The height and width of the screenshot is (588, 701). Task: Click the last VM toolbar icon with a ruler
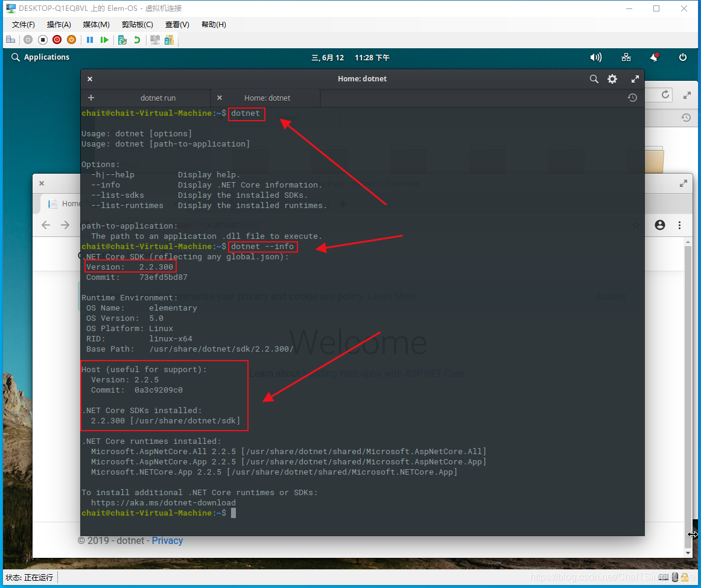(169, 40)
